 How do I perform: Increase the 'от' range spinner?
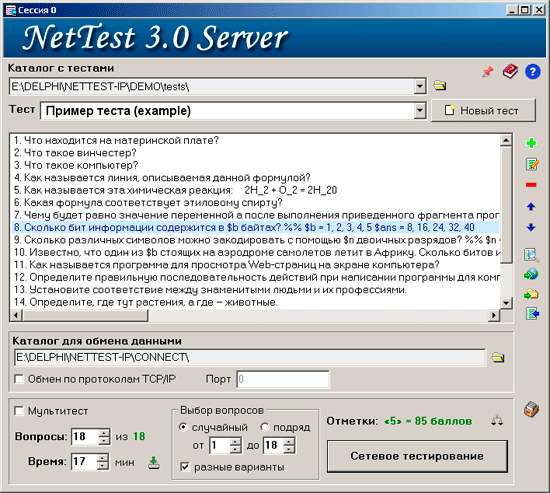coord(236,441)
